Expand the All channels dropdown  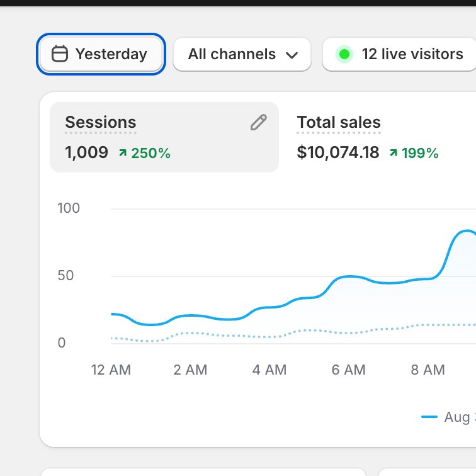(242, 54)
